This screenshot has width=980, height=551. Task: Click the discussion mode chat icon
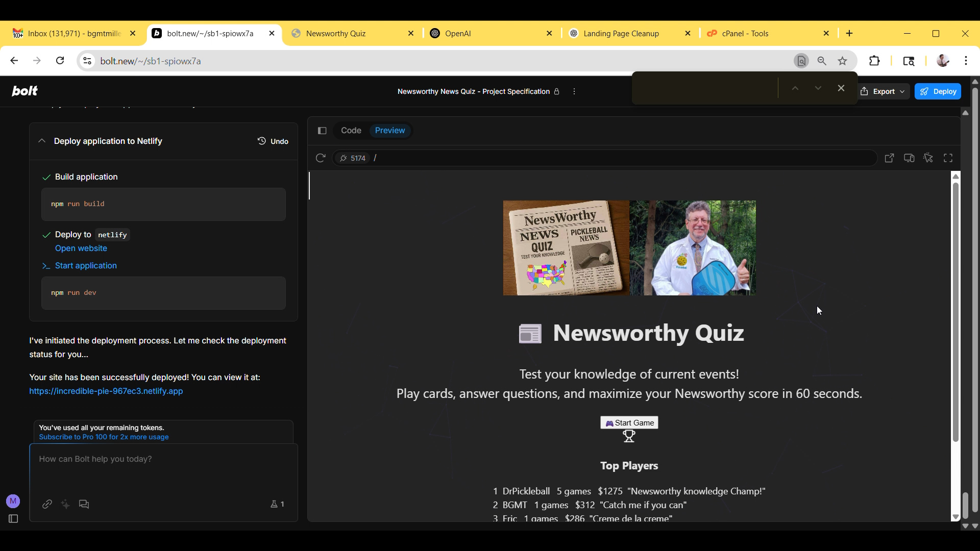[84, 504]
